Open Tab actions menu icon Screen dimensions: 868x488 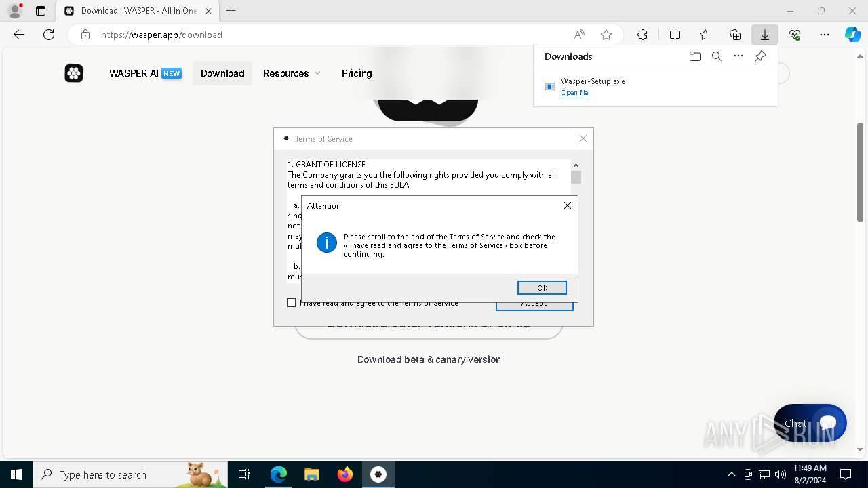(41, 11)
